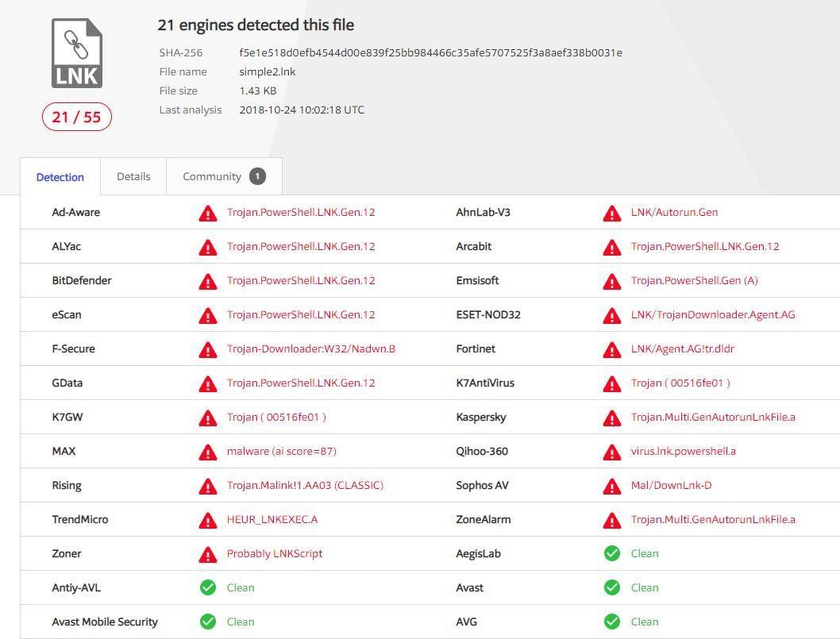Click the F-Secure malicious result icon
Image resolution: width=840 pixels, height=639 pixels.
point(208,349)
